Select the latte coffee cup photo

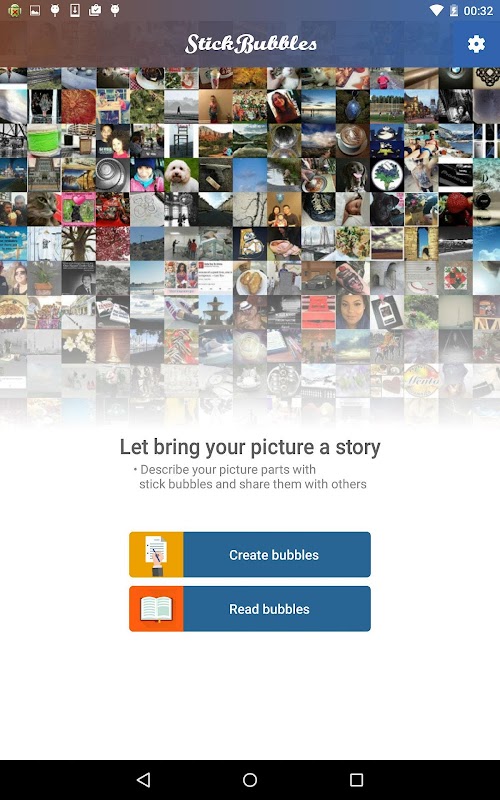coord(353,140)
